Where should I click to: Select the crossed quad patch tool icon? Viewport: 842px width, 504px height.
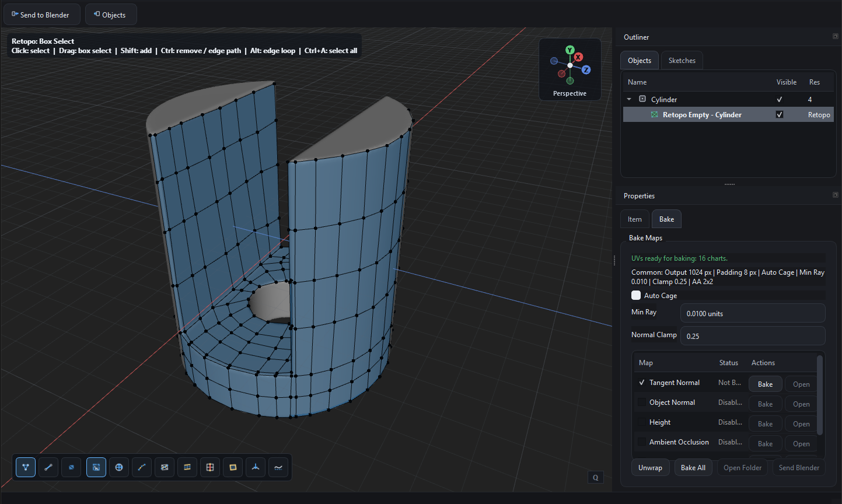[165, 467]
